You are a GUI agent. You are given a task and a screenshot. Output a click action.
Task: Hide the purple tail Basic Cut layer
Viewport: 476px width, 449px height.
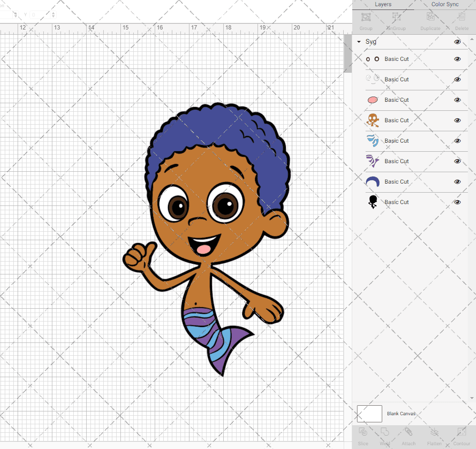[x=457, y=161]
